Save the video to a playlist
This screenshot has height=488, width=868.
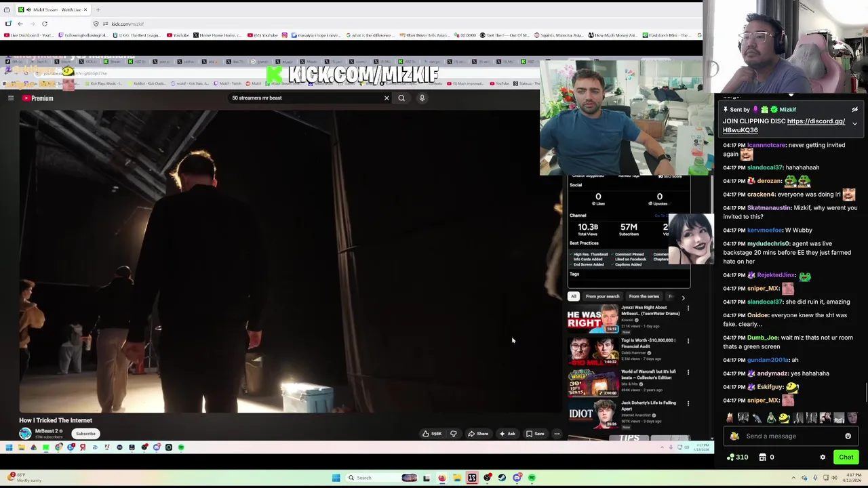(535, 434)
